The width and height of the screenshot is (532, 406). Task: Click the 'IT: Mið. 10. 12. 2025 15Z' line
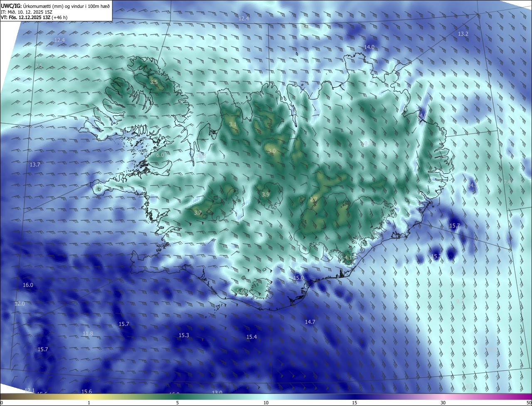pos(26,12)
